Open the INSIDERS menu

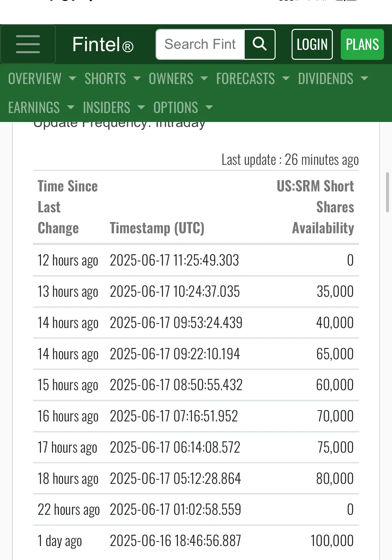(x=114, y=107)
